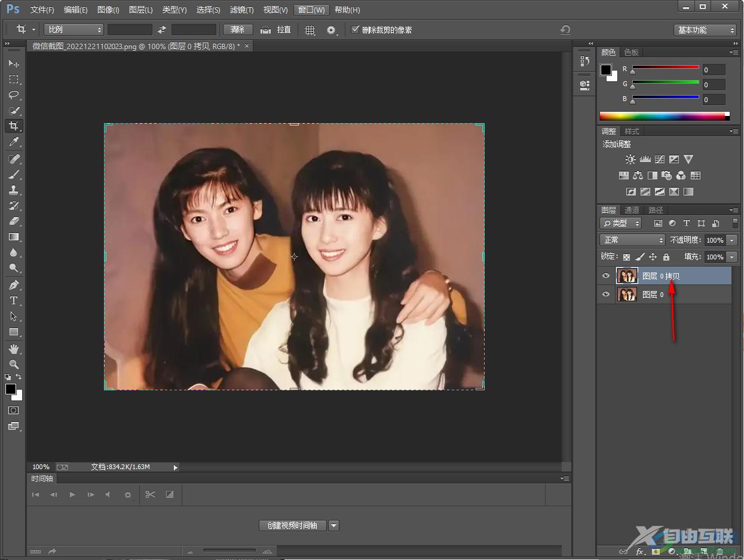The height and width of the screenshot is (560, 744).
Task: Open the 图像(I) menu
Action: tap(108, 10)
